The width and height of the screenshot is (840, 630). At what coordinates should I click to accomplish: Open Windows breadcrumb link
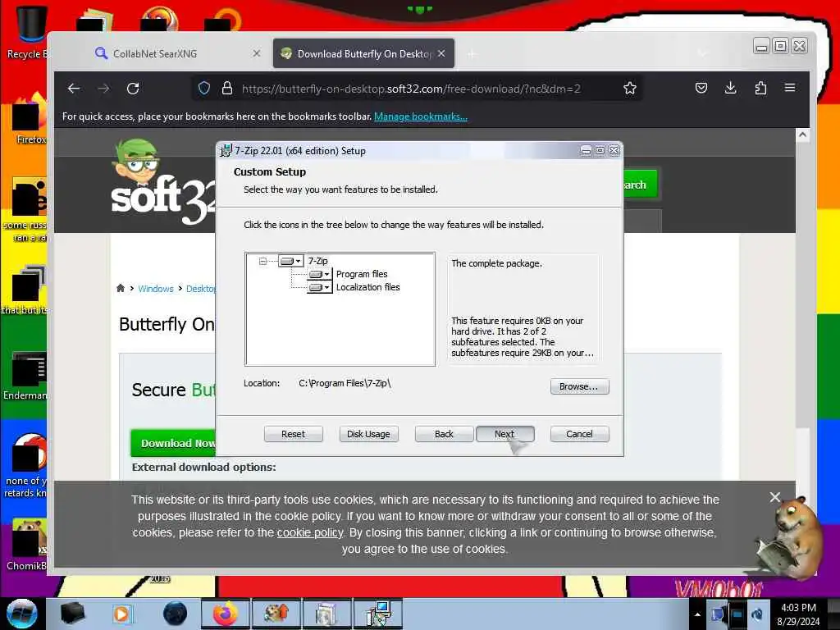(156, 289)
